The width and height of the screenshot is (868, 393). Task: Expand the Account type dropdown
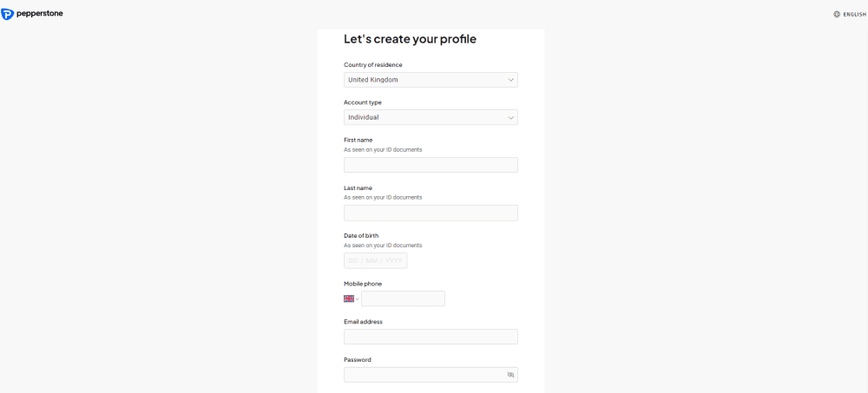pos(431,117)
